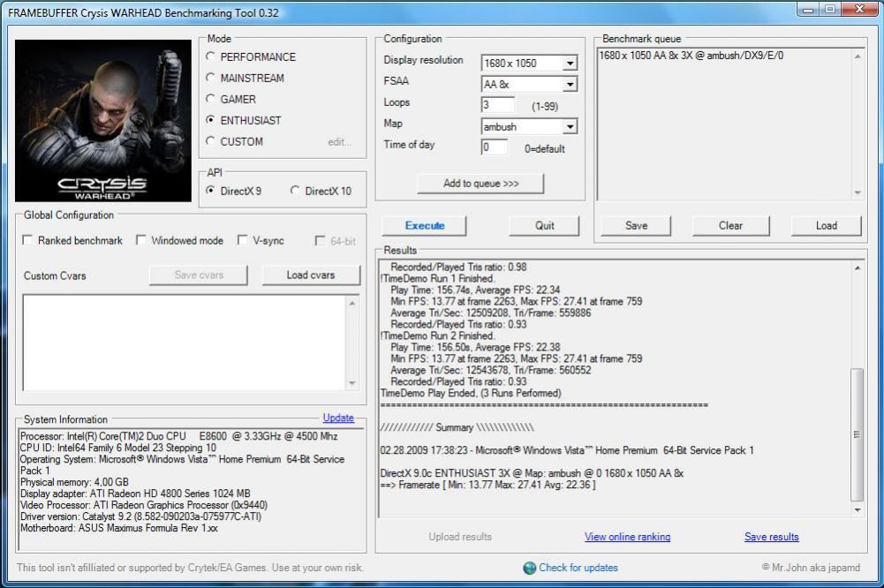Viewport: 884px width, 588px height.
Task: Click the Driver version Catalyst 9.2 line
Action: [140, 516]
